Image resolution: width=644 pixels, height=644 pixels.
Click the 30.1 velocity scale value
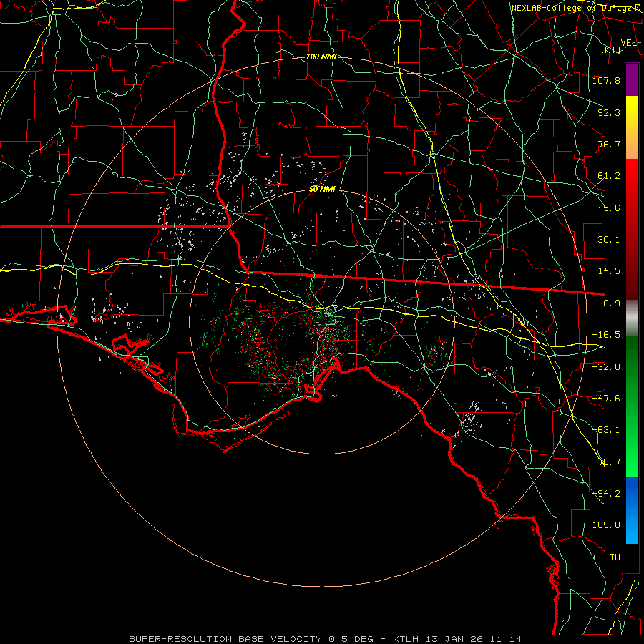(609, 240)
